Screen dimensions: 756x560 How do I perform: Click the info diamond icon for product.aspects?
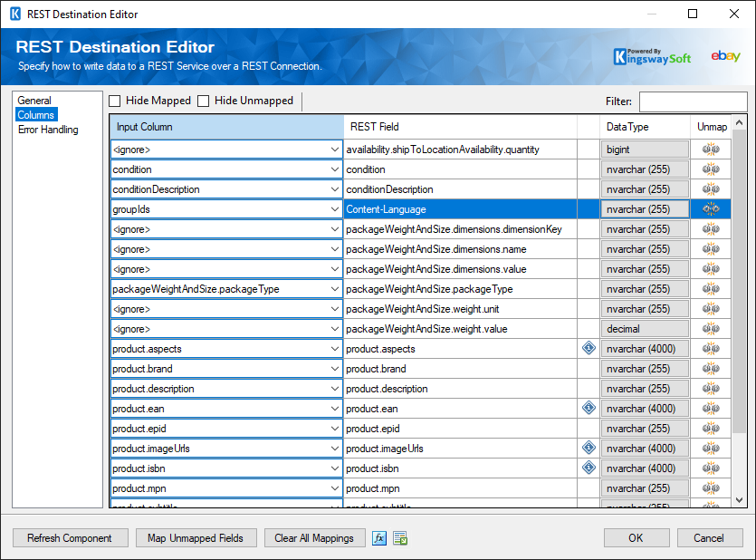click(x=589, y=348)
